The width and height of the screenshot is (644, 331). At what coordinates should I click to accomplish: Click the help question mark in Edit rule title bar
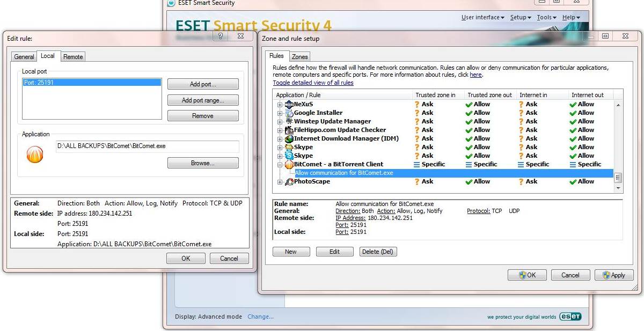(221, 36)
